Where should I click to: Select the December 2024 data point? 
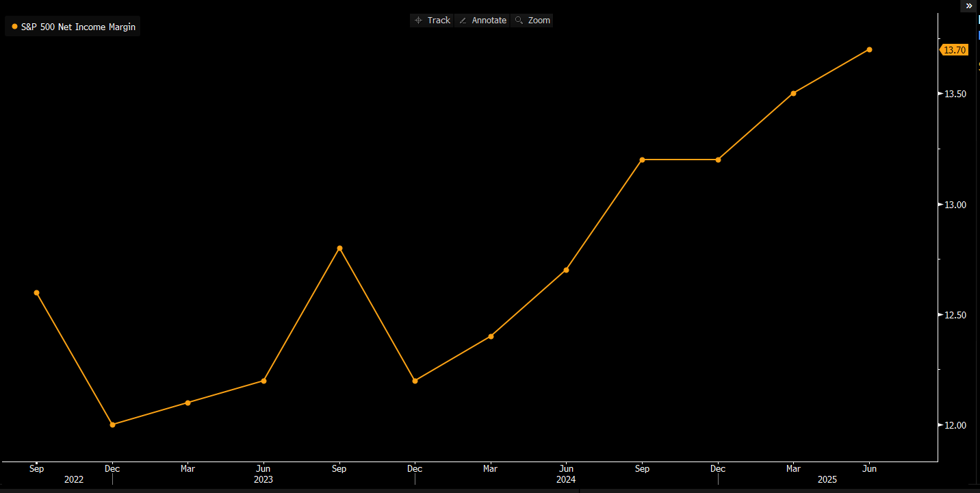tap(718, 160)
